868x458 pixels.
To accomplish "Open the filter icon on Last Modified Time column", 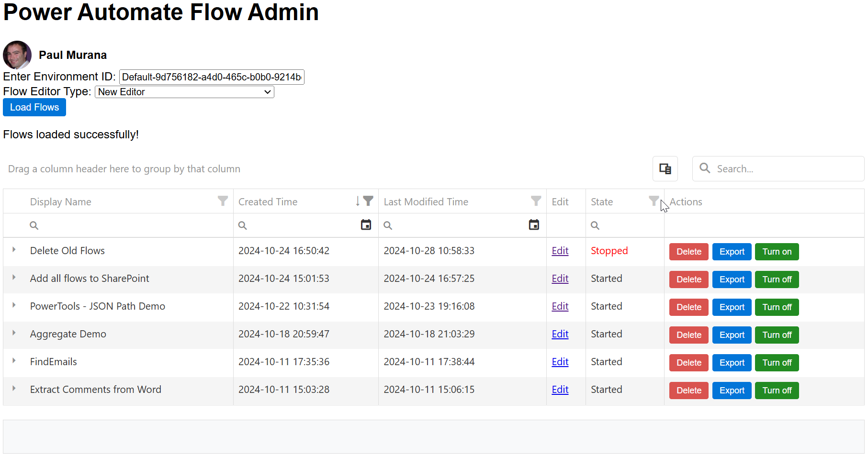I will coord(535,201).
